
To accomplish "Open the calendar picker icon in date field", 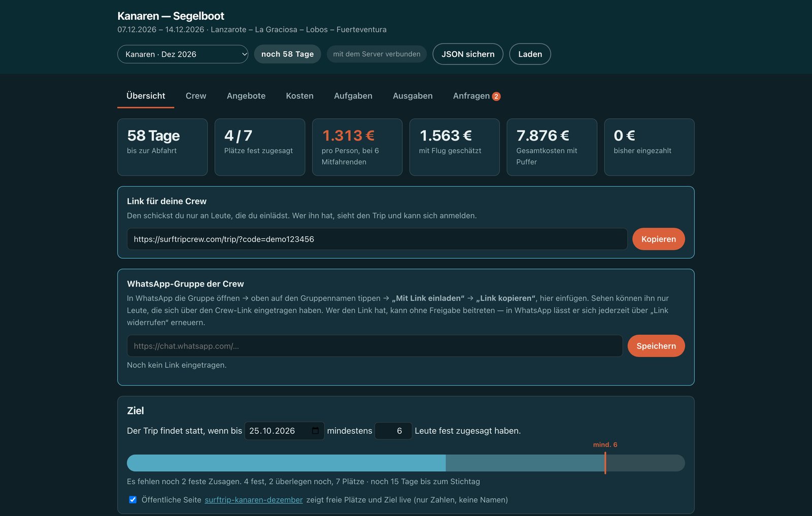I will tap(315, 431).
